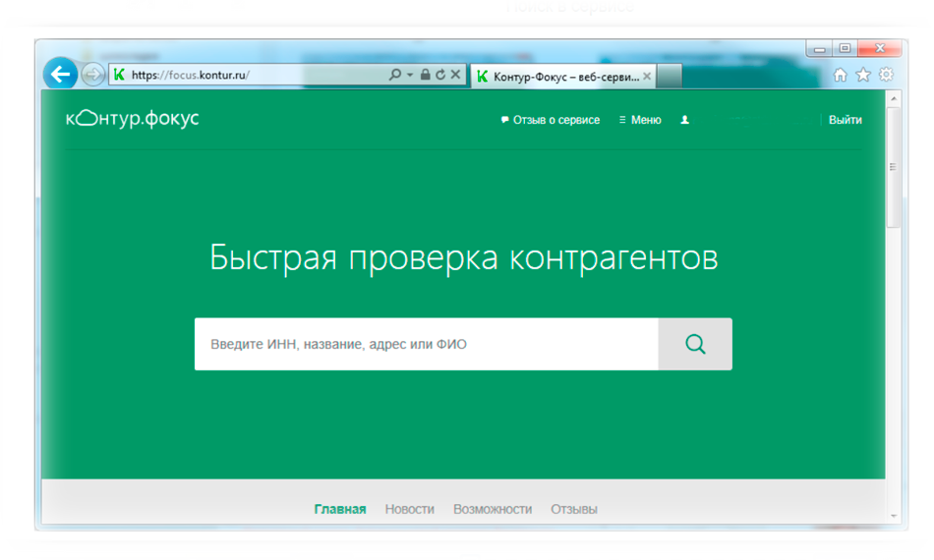The image size is (934, 560).
Task: Click the Выйти logout link
Action: coord(846,120)
